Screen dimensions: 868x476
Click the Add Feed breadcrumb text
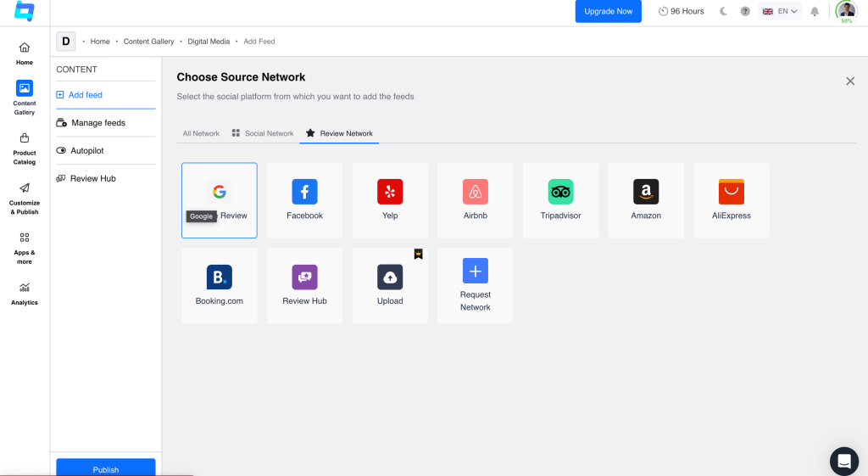tap(259, 42)
